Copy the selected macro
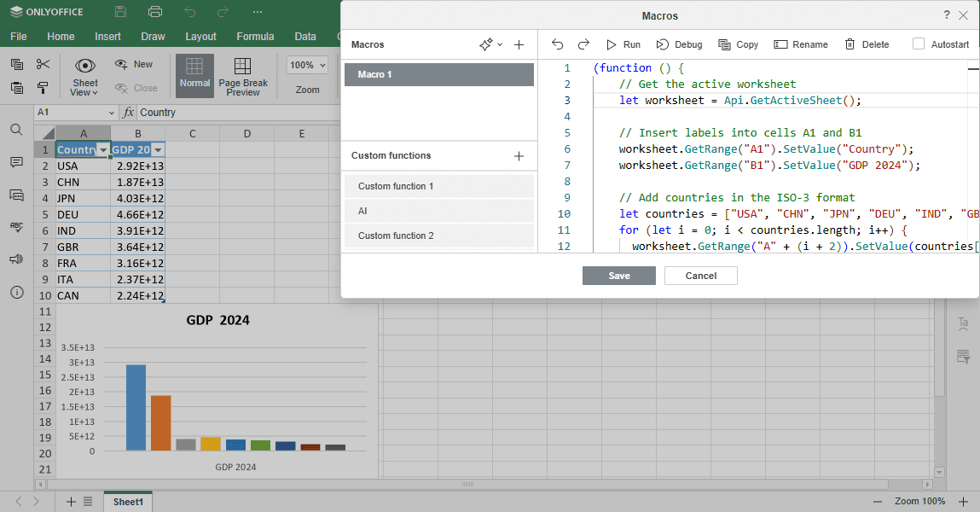 point(738,44)
